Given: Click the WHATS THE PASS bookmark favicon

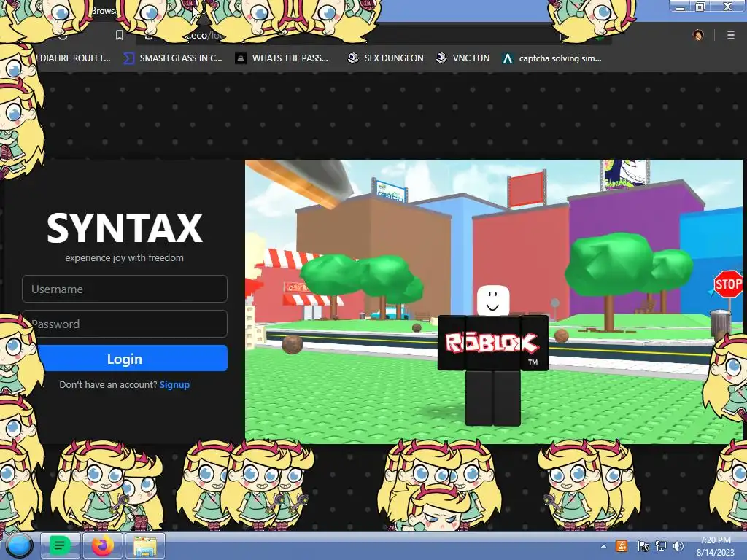Looking at the screenshot, I should 241,58.
